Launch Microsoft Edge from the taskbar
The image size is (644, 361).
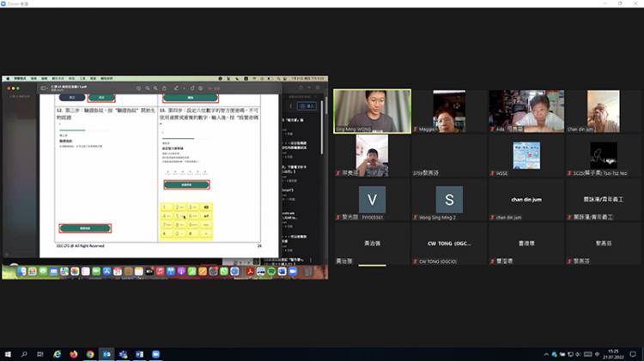point(58,353)
